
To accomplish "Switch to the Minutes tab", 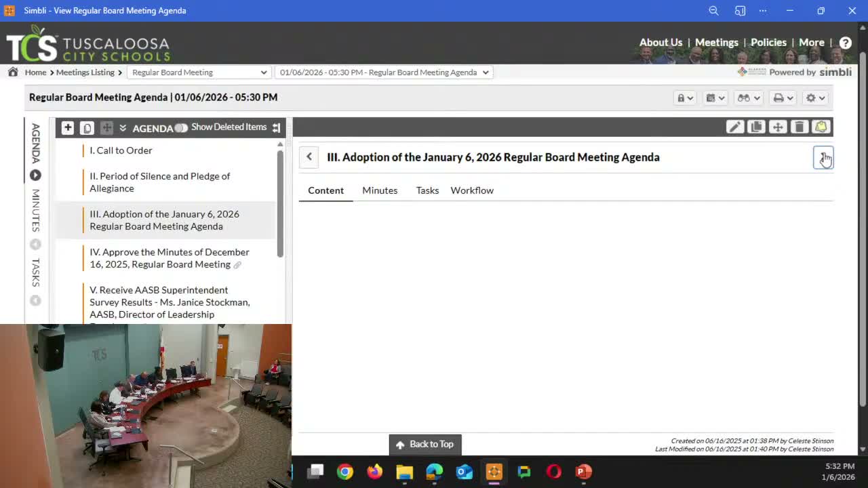I will 380,190.
